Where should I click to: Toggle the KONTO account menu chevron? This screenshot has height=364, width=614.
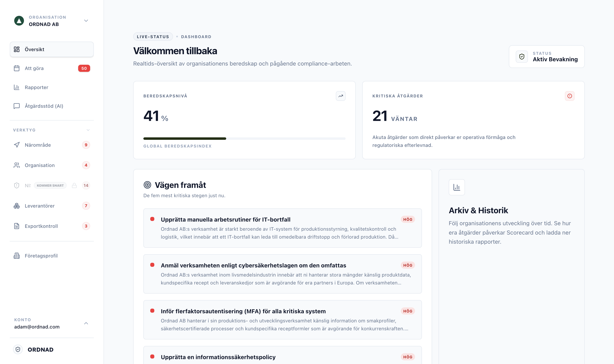pos(86,323)
